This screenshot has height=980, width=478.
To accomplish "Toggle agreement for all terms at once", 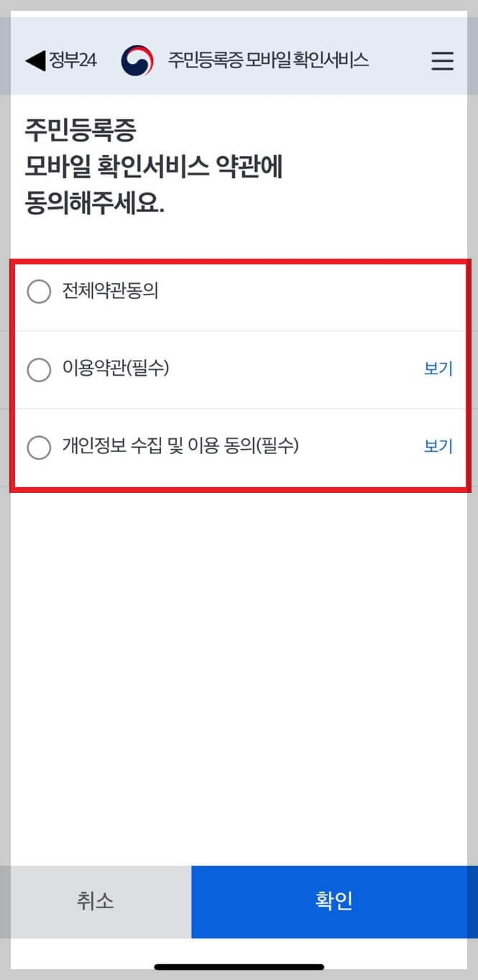I will 39,292.
